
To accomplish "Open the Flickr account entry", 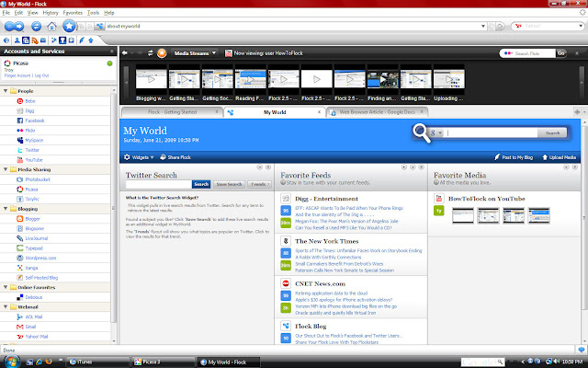I will coord(30,131).
